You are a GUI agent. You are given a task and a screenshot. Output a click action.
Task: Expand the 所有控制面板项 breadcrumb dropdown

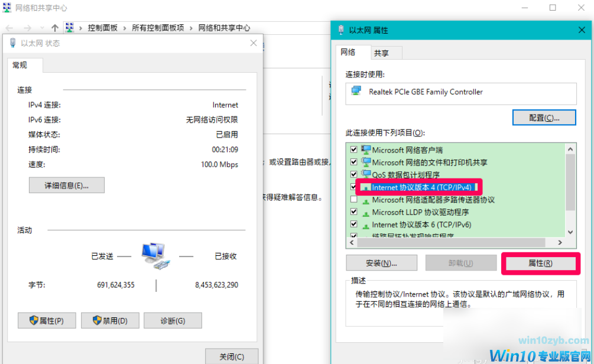point(190,28)
